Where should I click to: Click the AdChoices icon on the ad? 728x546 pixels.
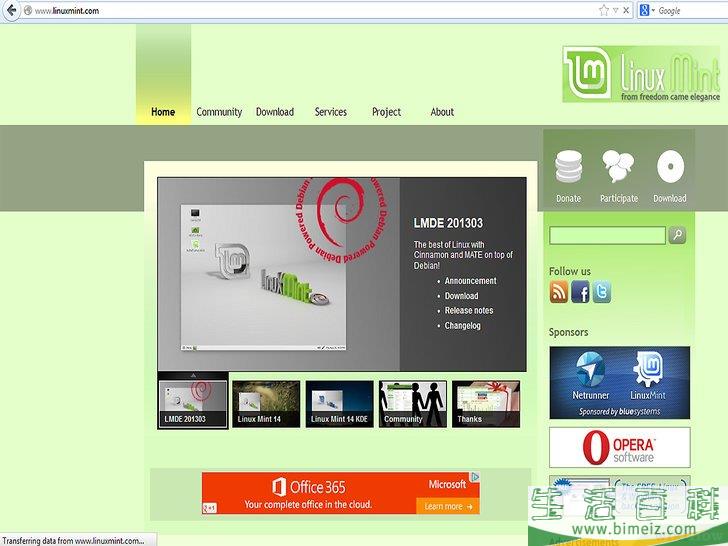click(x=475, y=476)
